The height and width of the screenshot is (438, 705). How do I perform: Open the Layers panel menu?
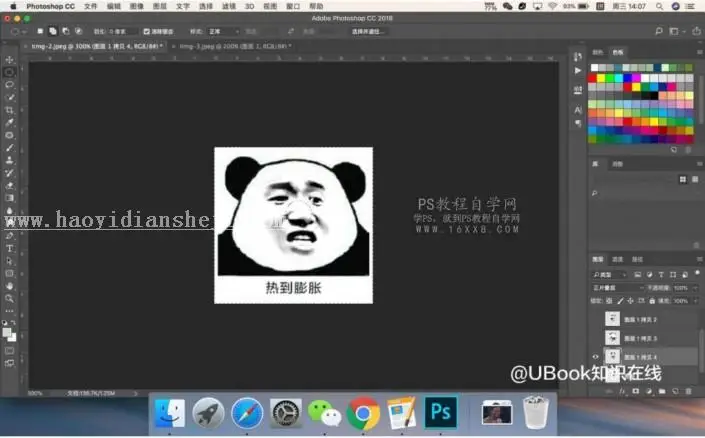pos(699,259)
